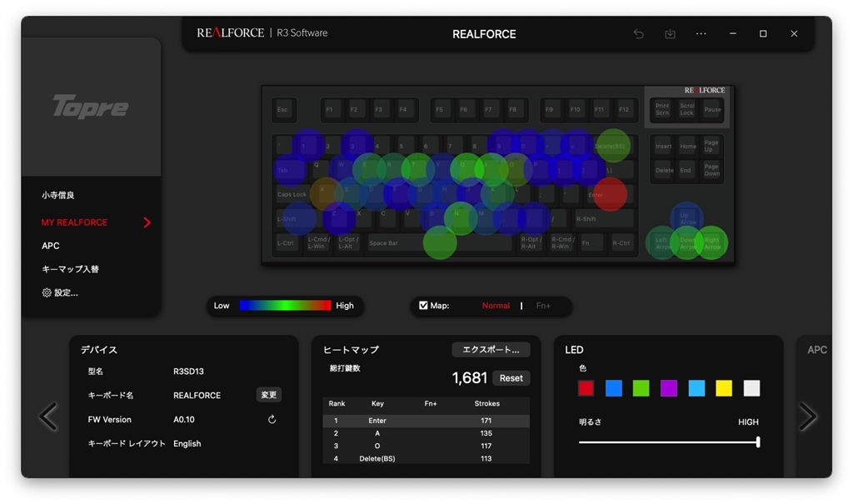Click the FW Version refresh icon
The image size is (853, 504).
pyautogui.click(x=272, y=419)
